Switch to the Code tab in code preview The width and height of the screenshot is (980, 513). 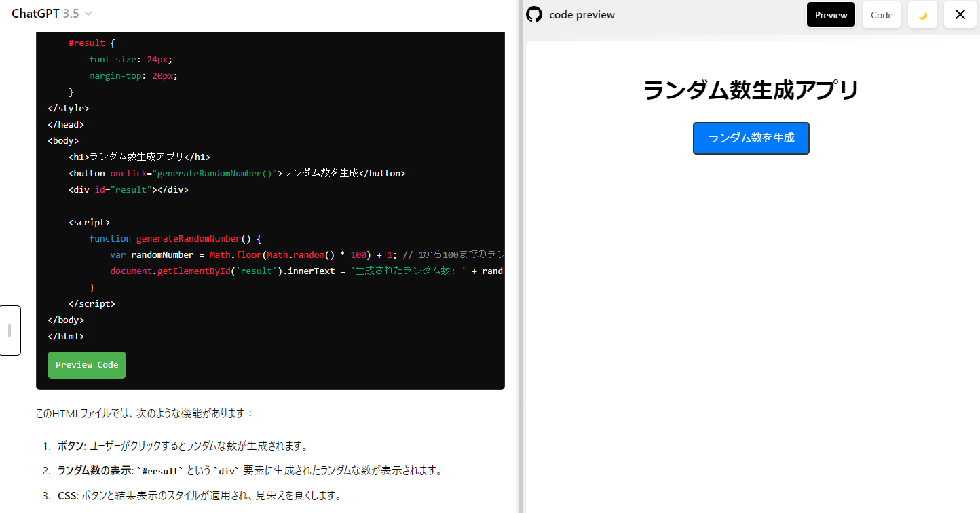tap(882, 14)
